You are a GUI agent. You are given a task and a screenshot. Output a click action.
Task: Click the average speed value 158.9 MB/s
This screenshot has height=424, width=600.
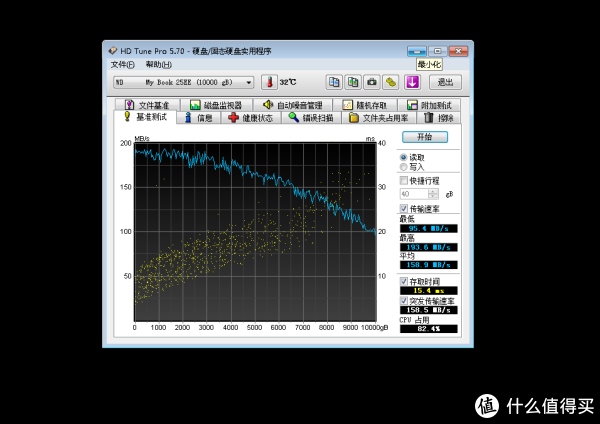pos(429,265)
